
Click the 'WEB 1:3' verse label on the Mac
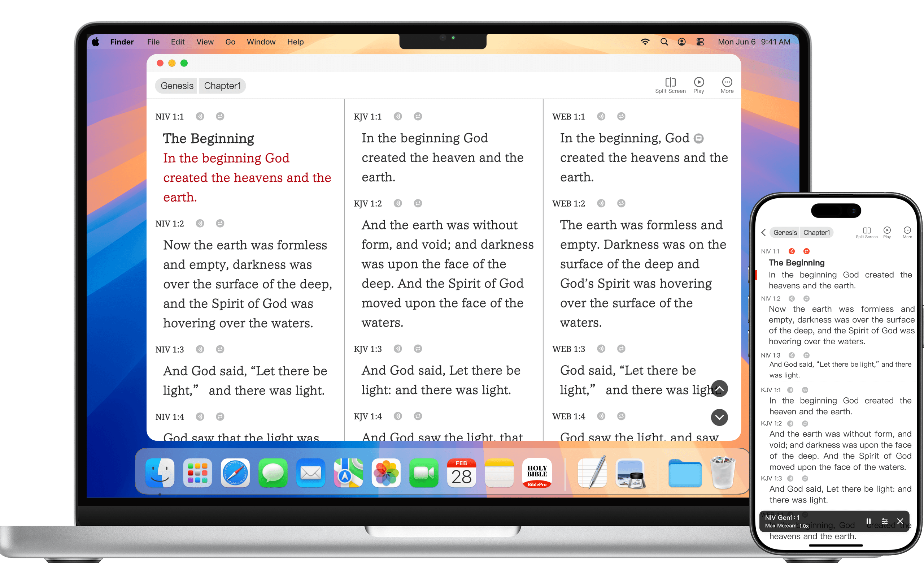click(x=568, y=349)
